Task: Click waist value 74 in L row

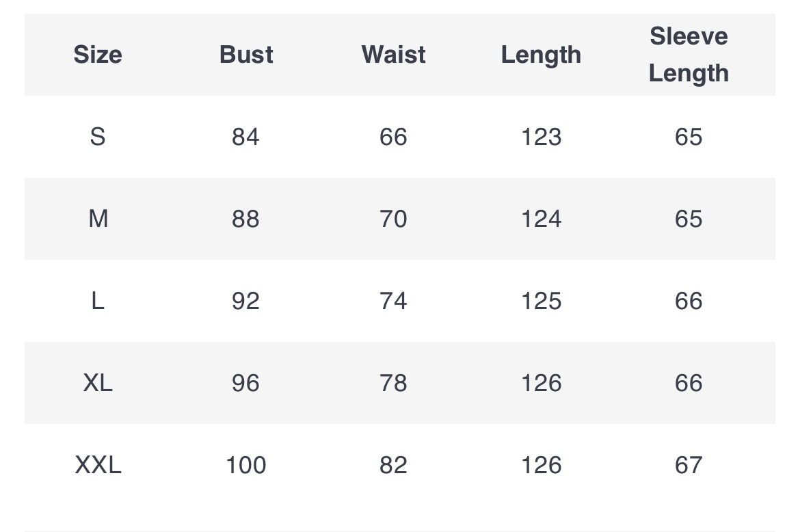Action: [393, 301]
